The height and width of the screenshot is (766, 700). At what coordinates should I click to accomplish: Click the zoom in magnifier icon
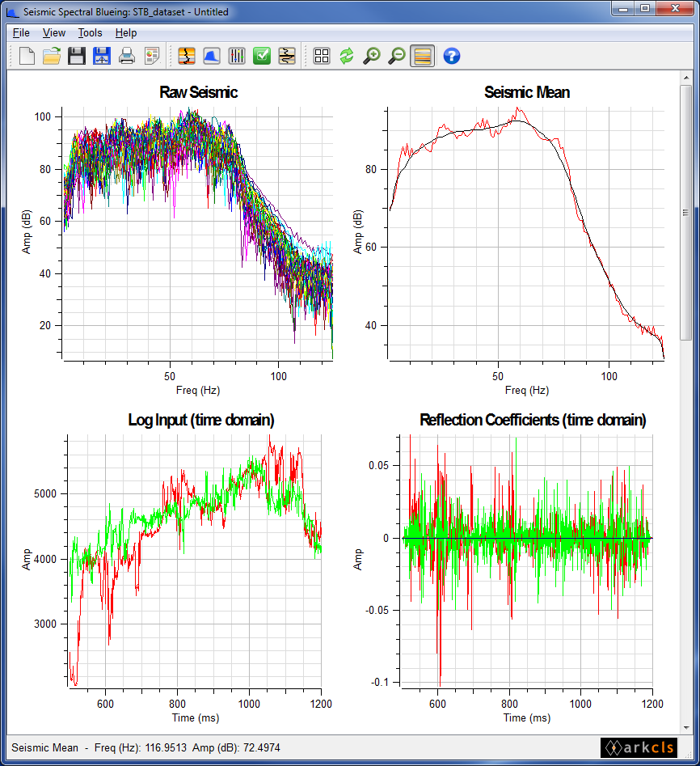click(372, 56)
